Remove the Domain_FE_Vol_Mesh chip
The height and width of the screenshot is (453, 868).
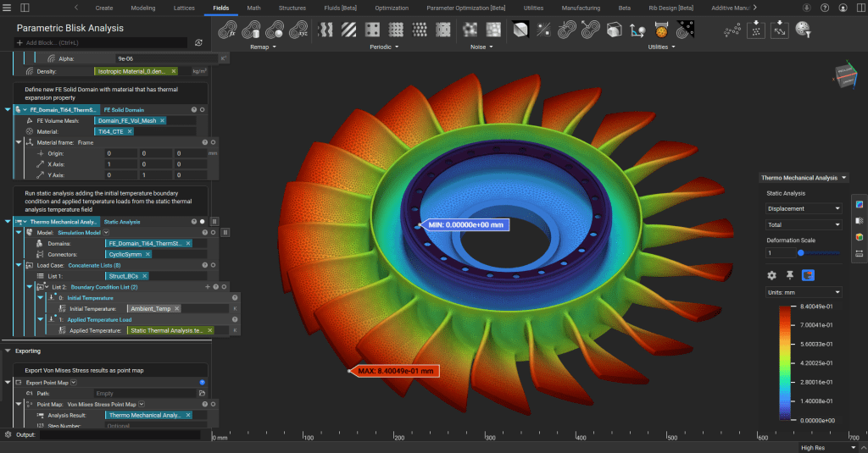(162, 121)
